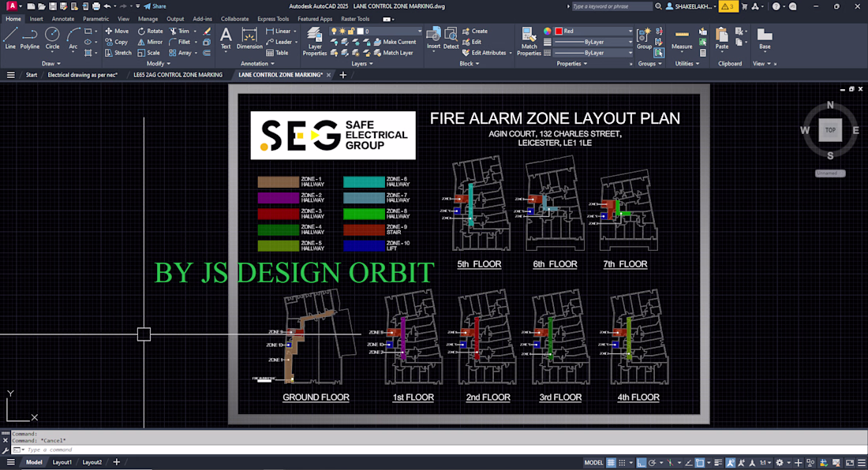
Task: Click the Match Properties tool
Action: pos(529,42)
